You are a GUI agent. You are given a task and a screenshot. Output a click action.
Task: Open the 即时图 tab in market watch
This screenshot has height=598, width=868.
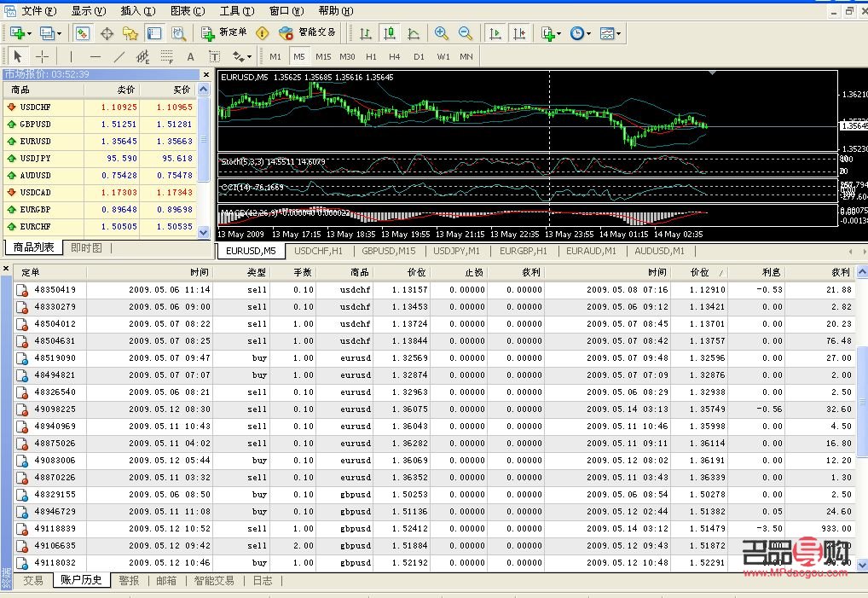[86, 247]
